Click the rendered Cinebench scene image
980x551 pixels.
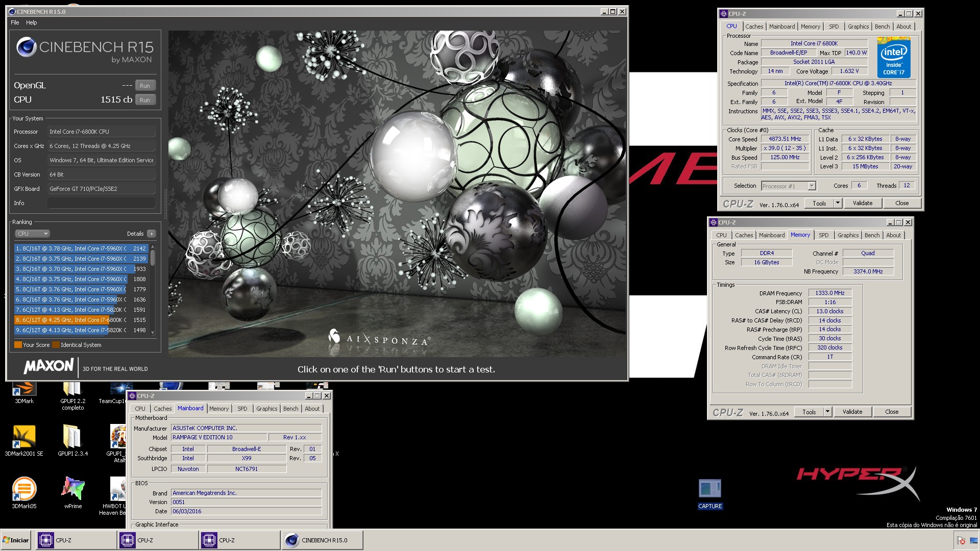[397, 194]
